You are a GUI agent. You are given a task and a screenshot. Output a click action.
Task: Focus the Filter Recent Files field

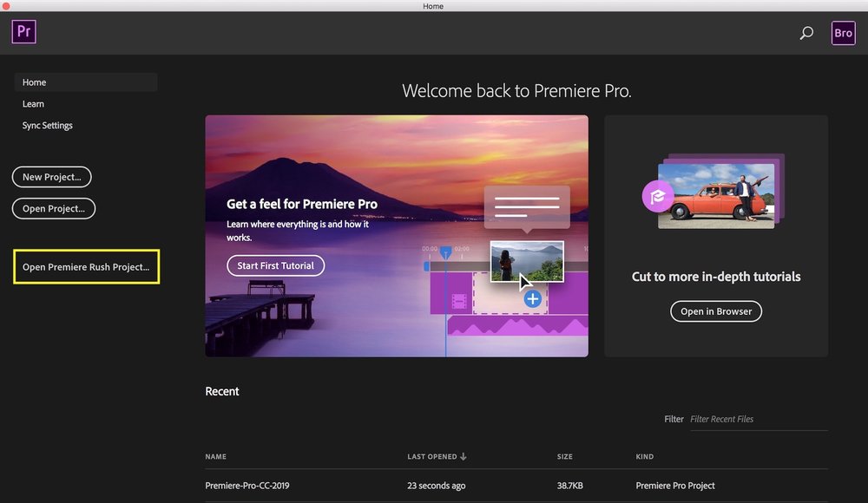(759, 420)
